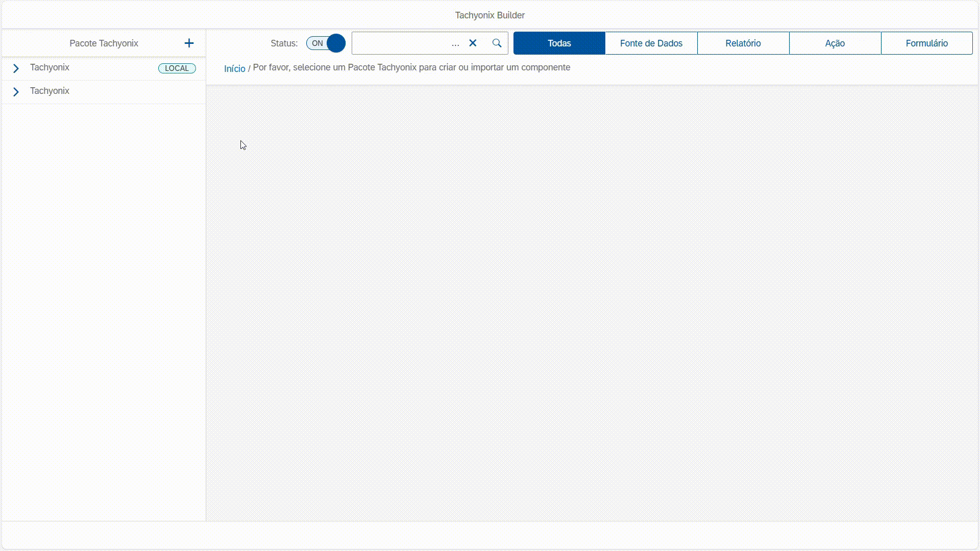Show only Ação components

(x=835, y=43)
